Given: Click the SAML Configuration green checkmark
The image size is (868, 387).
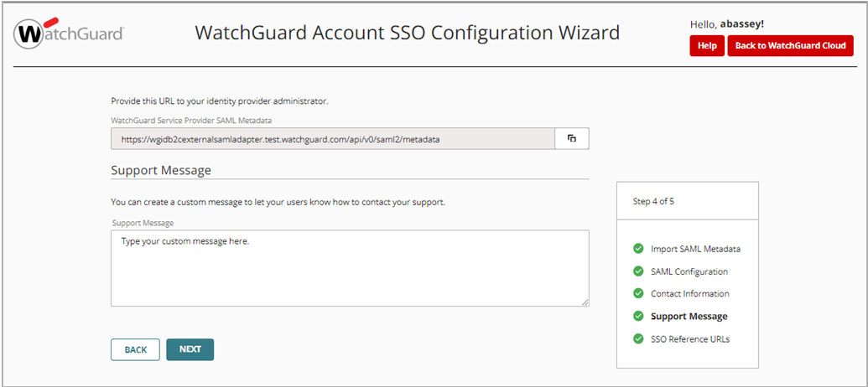Looking at the screenshot, I should coord(638,271).
